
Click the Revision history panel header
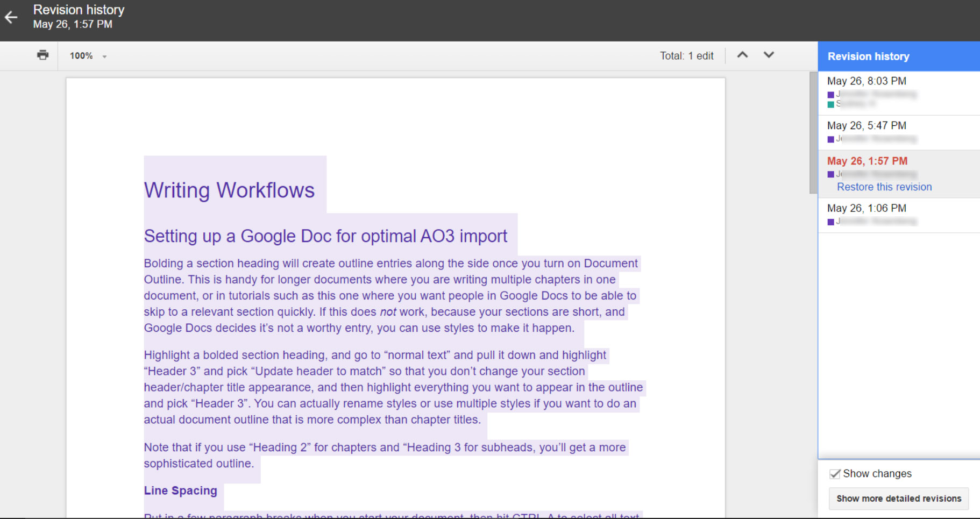coord(899,56)
